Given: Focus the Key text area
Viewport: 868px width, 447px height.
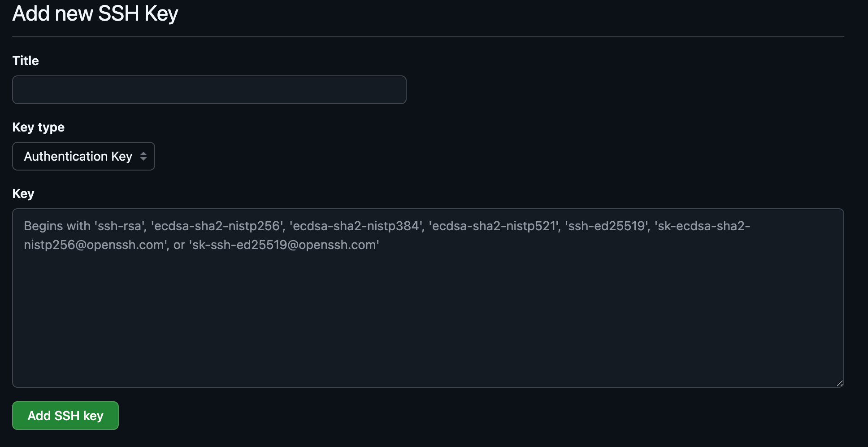Looking at the screenshot, I should 428,314.
